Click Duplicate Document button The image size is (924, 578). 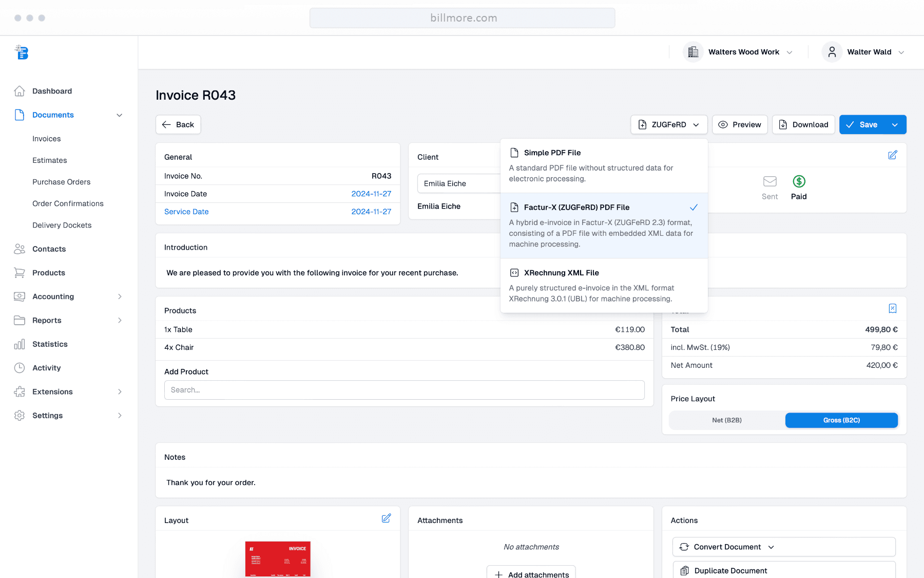784,570
